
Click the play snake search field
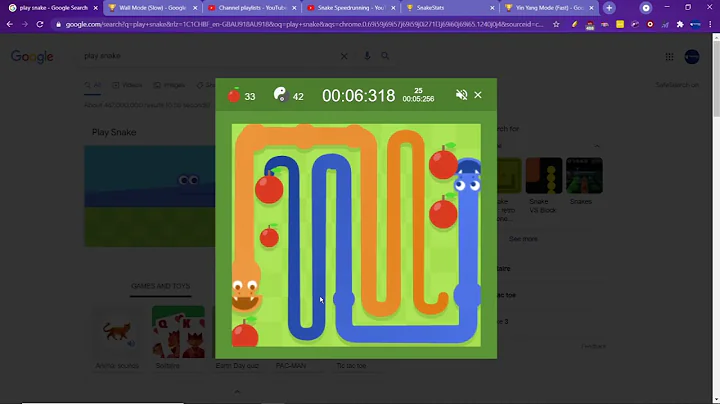209,56
